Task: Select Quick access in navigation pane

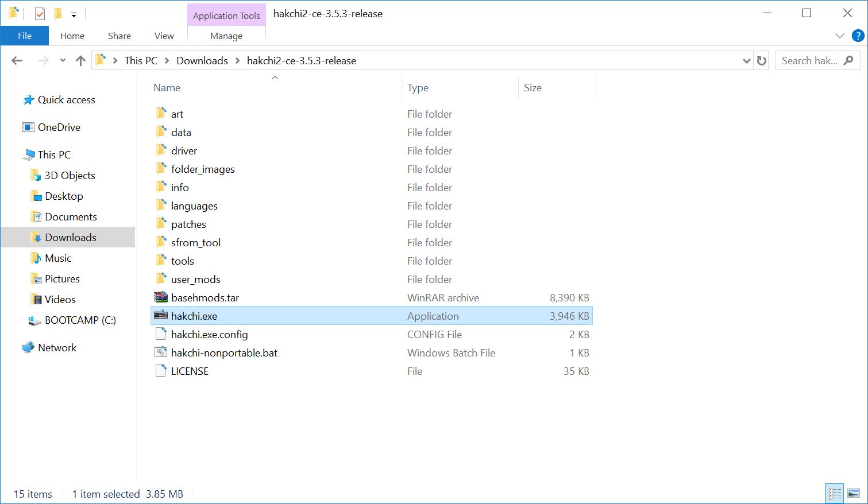Action: (66, 100)
